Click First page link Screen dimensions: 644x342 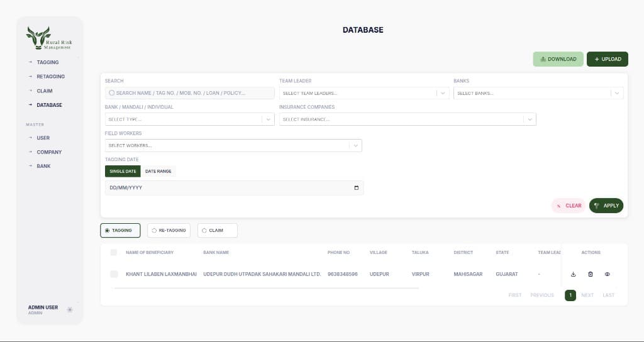(515, 295)
